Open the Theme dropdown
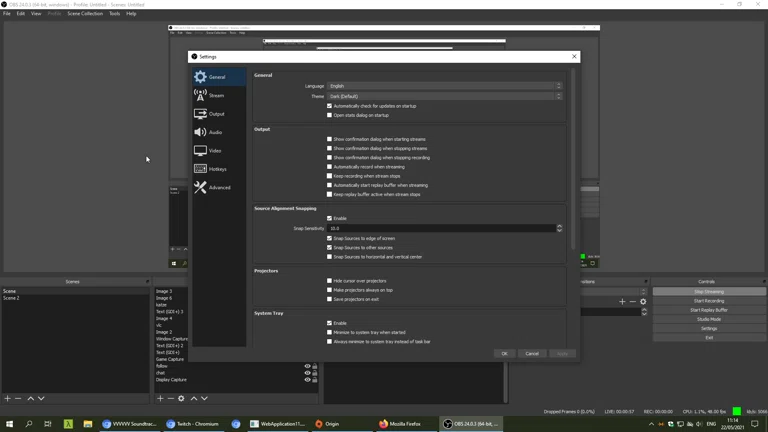This screenshot has height=432, width=768. tap(445, 96)
